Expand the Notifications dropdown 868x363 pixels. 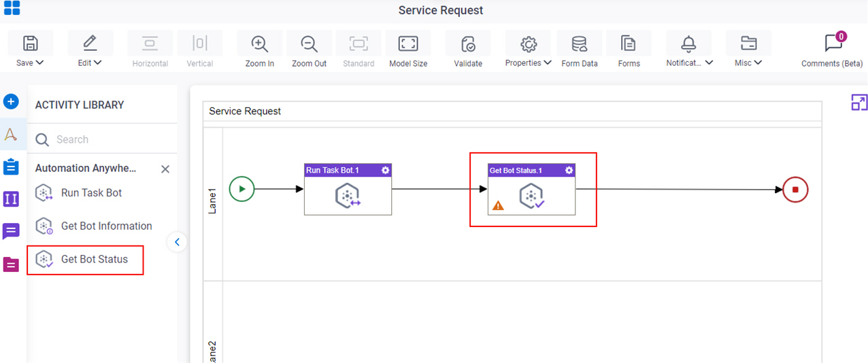click(x=709, y=63)
